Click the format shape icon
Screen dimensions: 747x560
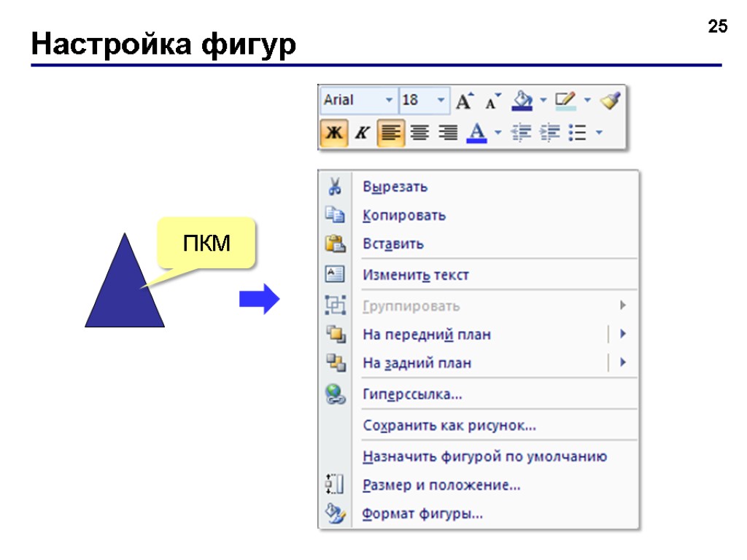click(336, 513)
